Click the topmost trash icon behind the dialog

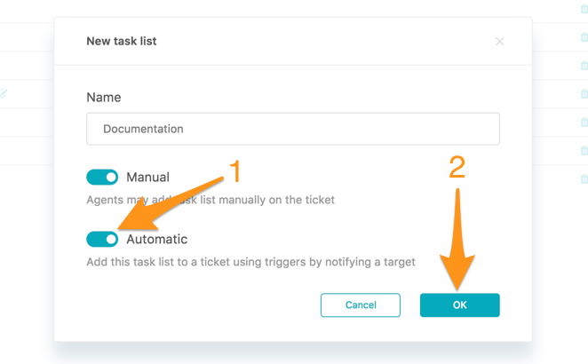pos(584,9)
